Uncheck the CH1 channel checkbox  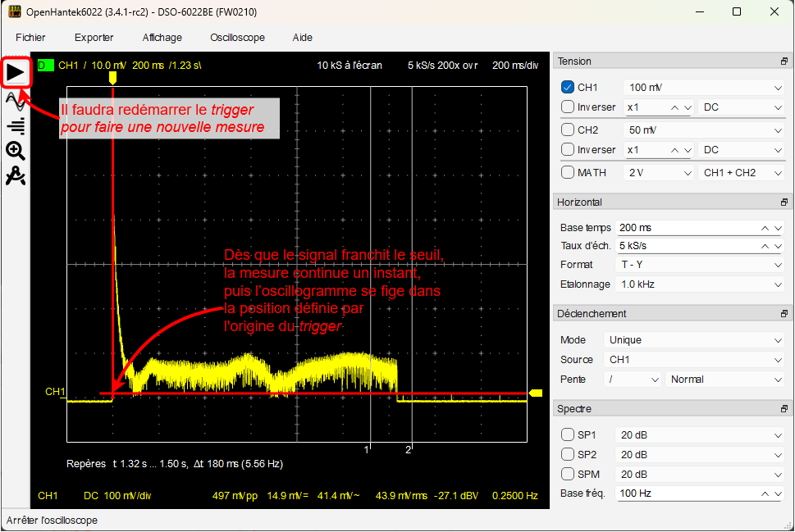pos(568,87)
